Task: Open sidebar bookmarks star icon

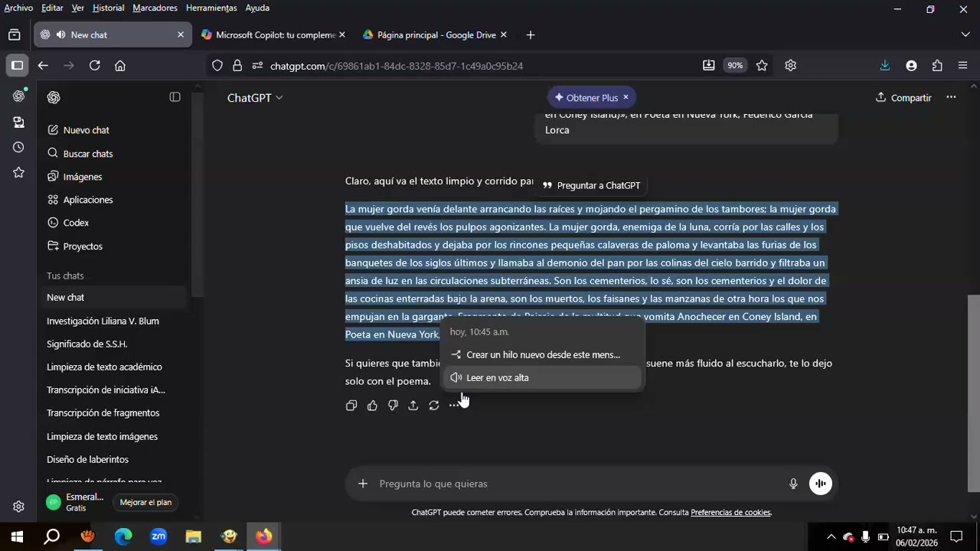Action: click(x=18, y=173)
